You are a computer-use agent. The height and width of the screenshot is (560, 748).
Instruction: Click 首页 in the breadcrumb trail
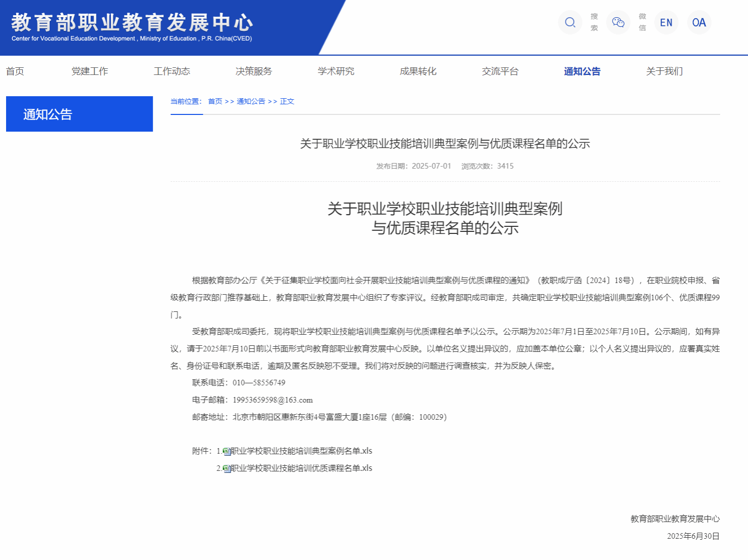point(215,101)
